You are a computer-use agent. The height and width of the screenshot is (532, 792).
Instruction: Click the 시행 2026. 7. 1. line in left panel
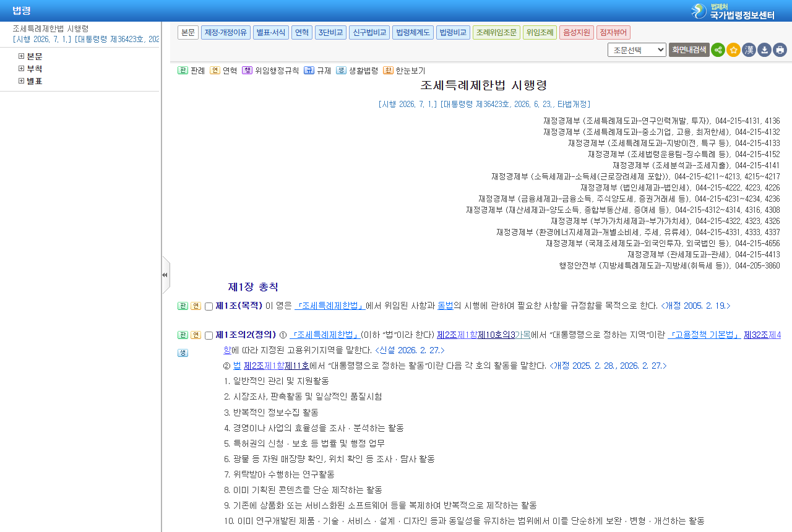pyautogui.click(x=85, y=39)
